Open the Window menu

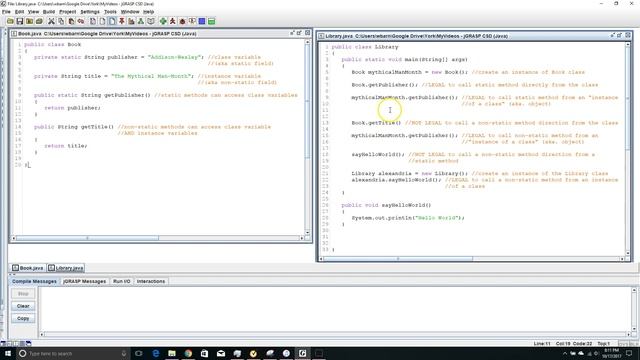coord(130,12)
